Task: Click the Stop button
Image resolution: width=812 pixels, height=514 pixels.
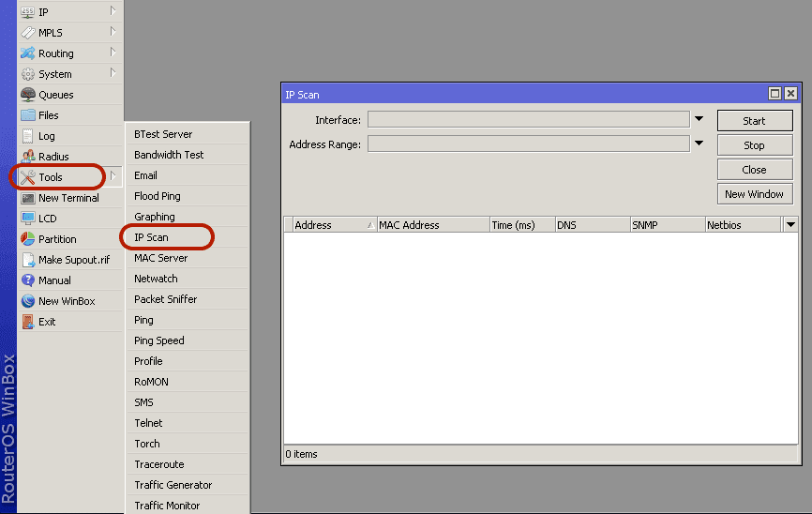Action: [755, 145]
